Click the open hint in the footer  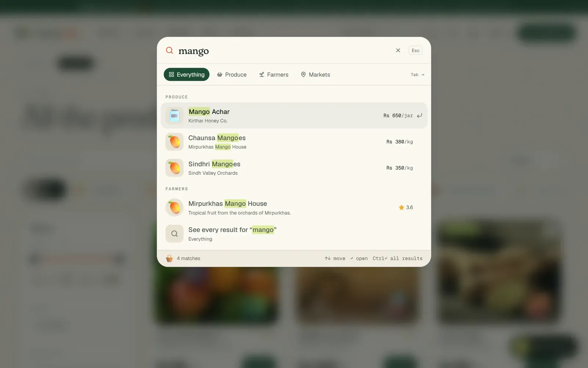coord(359,258)
